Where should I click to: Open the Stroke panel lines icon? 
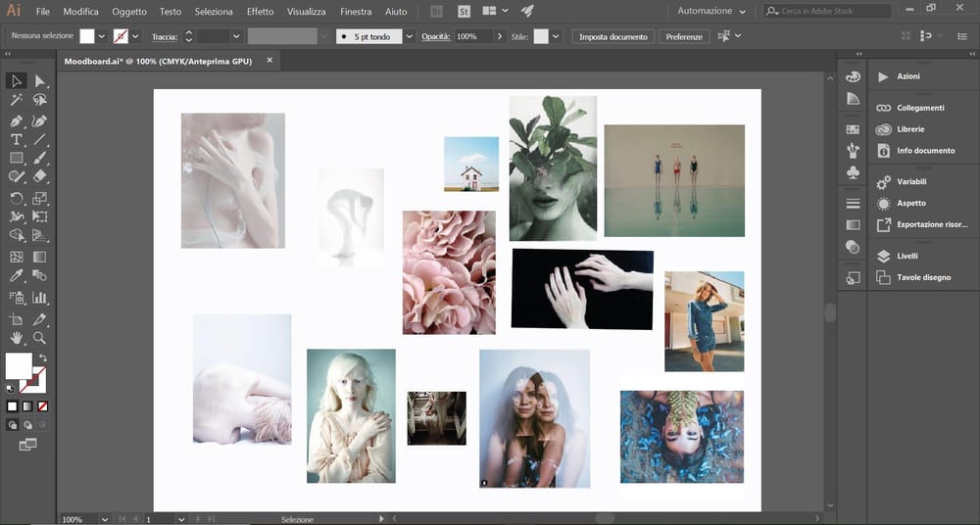(x=853, y=204)
